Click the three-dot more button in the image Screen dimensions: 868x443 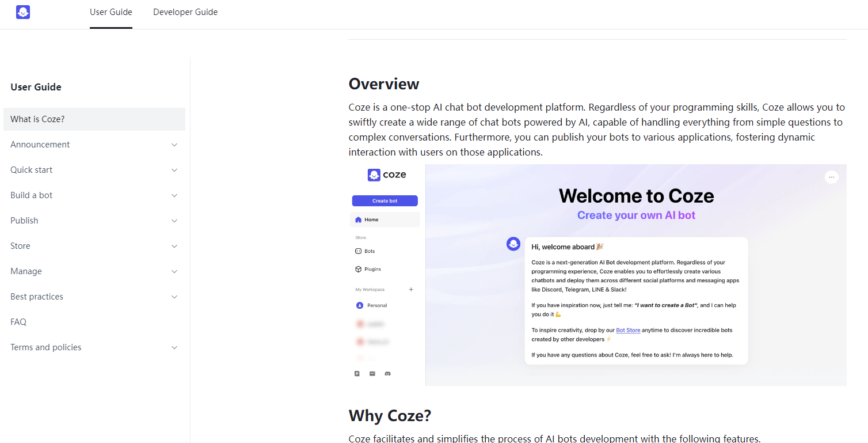[832, 177]
